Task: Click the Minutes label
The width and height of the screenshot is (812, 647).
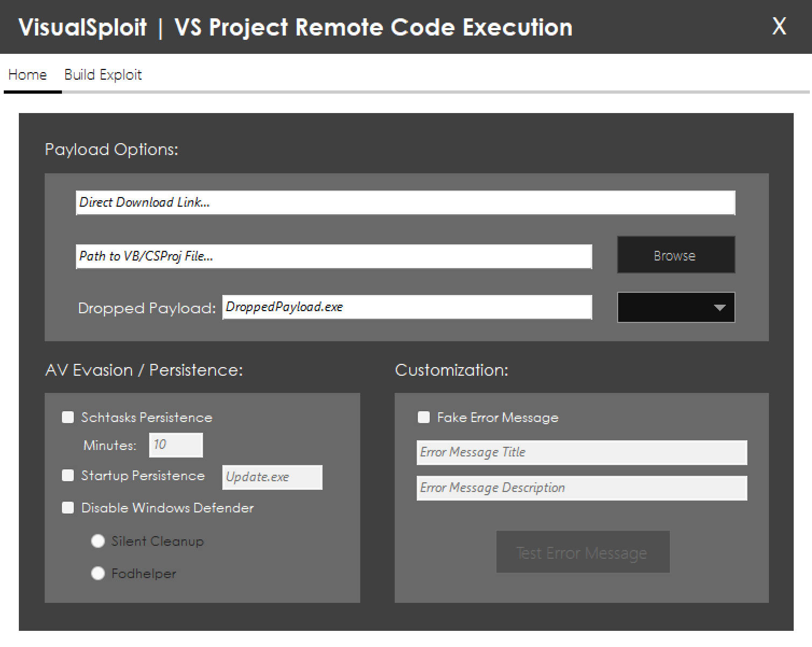Action: point(110,446)
